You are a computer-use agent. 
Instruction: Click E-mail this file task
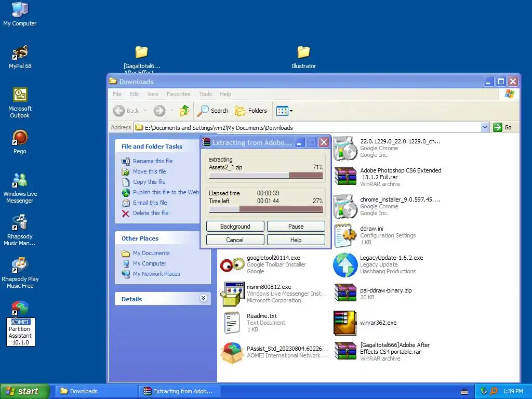click(x=144, y=203)
